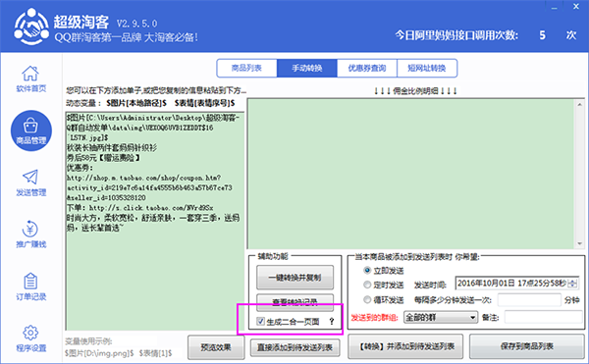Click the 券后58元 price line

tap(103, 158)
